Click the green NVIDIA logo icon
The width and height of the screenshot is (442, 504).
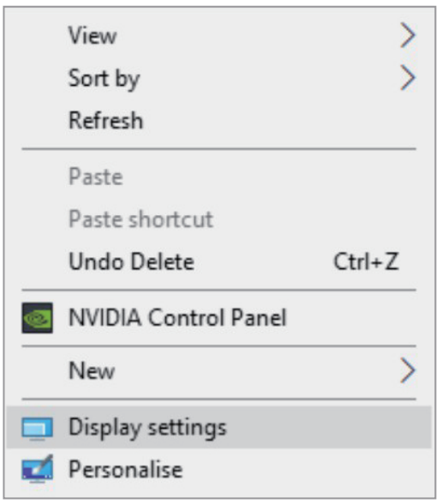tap(38, 318)
